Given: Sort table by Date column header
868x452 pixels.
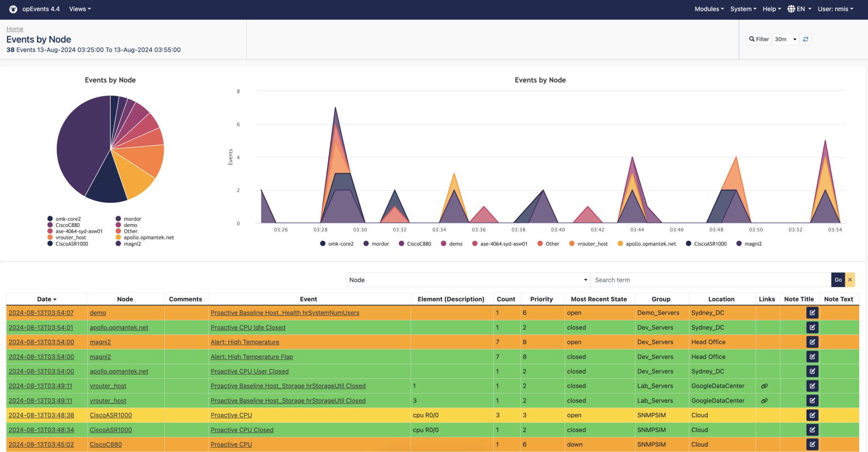Looking at the screenshot, I should click(x=47, y=299).
